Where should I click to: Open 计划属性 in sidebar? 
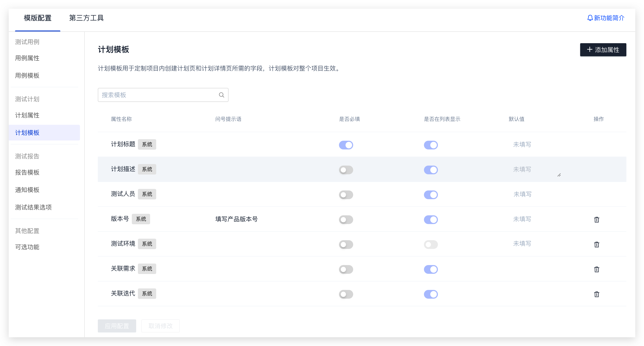[x=27, y=115]
